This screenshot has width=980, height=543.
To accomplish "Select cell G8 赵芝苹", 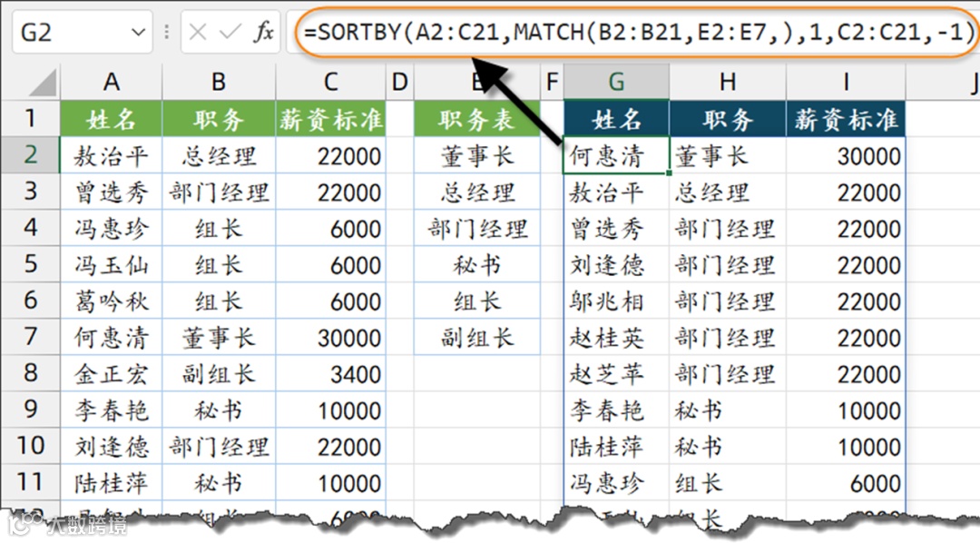I will 616,373.
